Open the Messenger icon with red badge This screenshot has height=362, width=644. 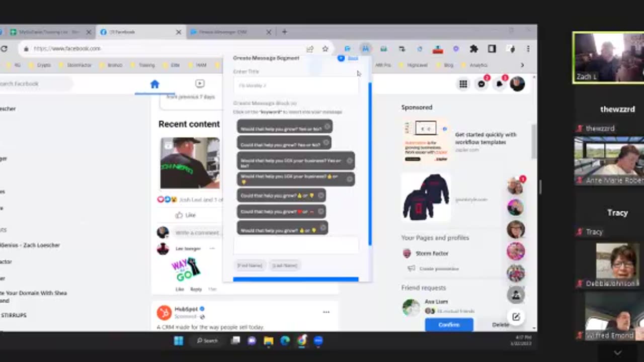pos(481,84)
